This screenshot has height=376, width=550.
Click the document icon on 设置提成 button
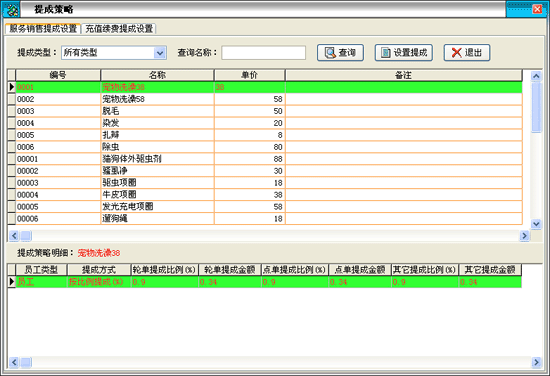(386, 53)
